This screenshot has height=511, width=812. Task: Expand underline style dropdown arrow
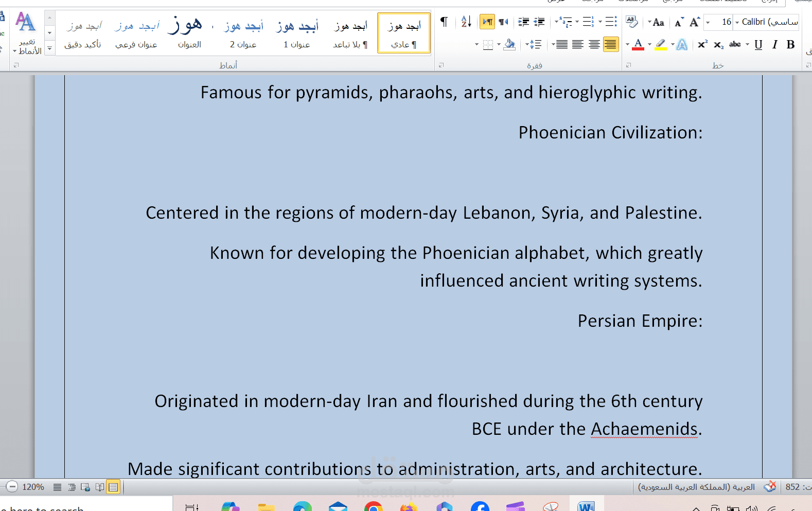[747, 45]
